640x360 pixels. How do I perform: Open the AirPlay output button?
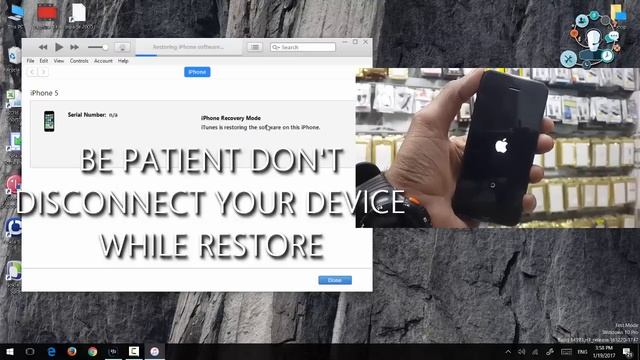(x=122, y=47)
